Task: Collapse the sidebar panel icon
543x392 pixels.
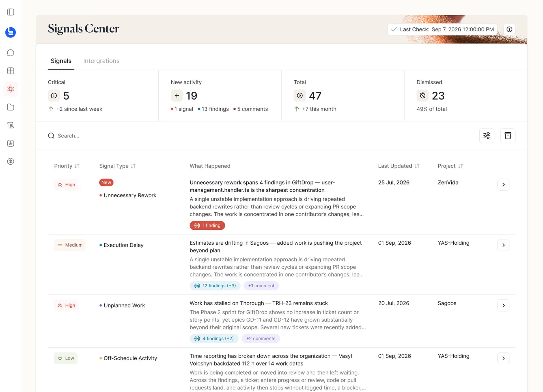Action: pos(10,12)
